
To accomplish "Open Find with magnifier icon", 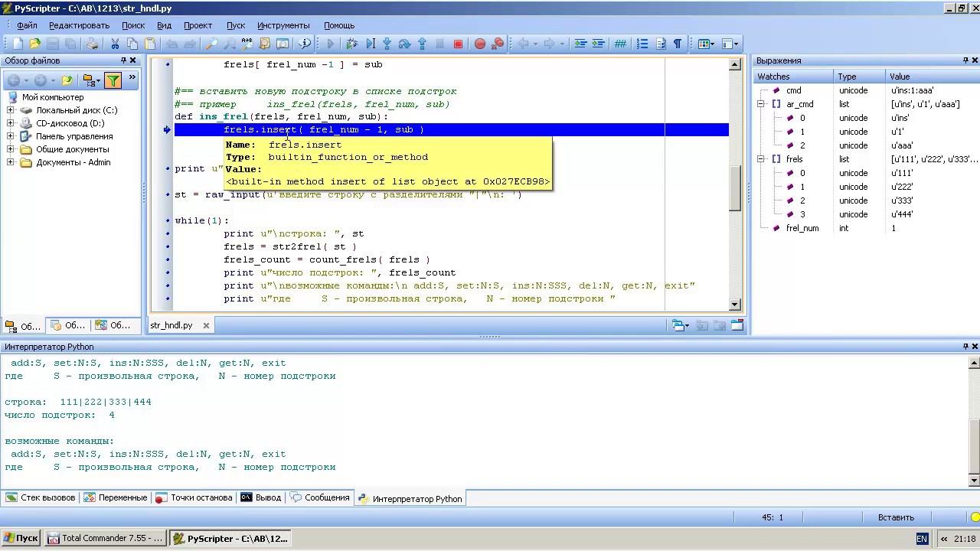I will click(x=212, y=44).
